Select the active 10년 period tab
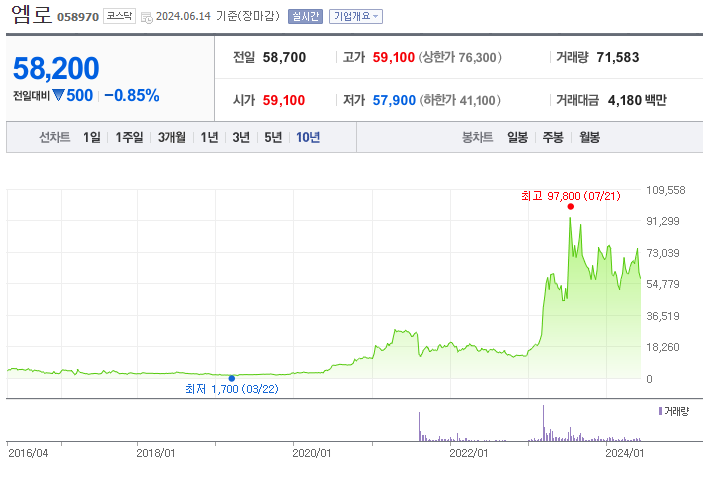The width and height of the screenshot is (703, 477). click(x=307, y=137)
